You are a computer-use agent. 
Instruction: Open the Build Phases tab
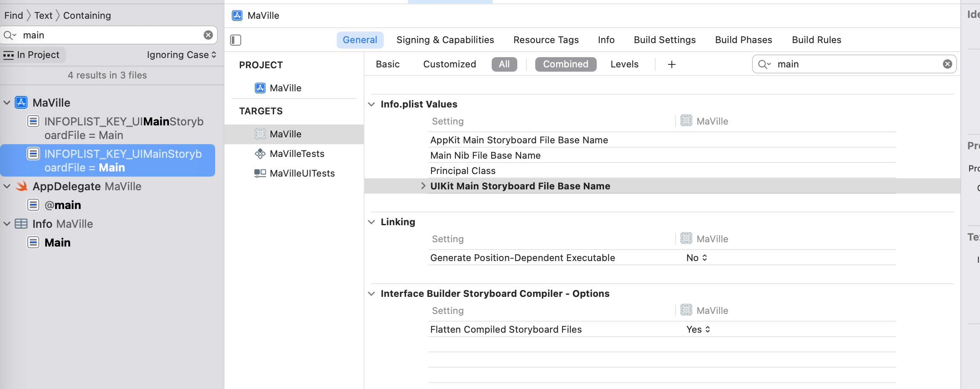pyautogui.click(x=744, y=40)
